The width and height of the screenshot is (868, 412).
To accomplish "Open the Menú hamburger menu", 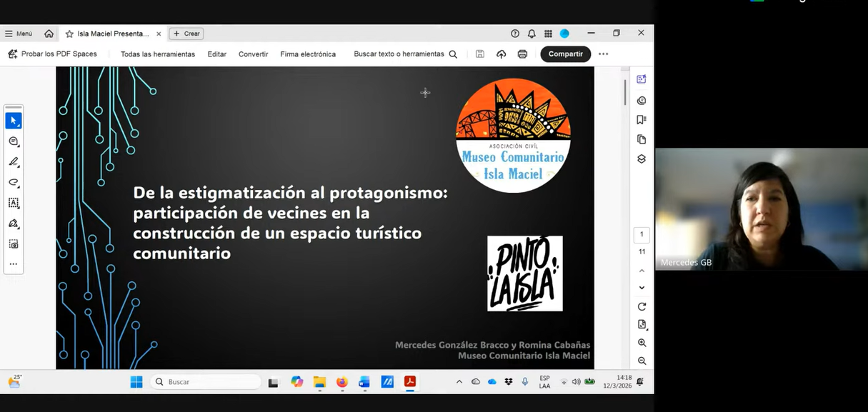I will point(19,34).
